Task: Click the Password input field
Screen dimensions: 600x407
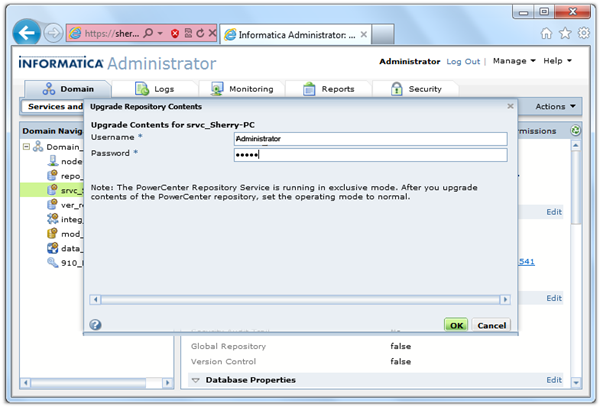Action: point(370,155)
